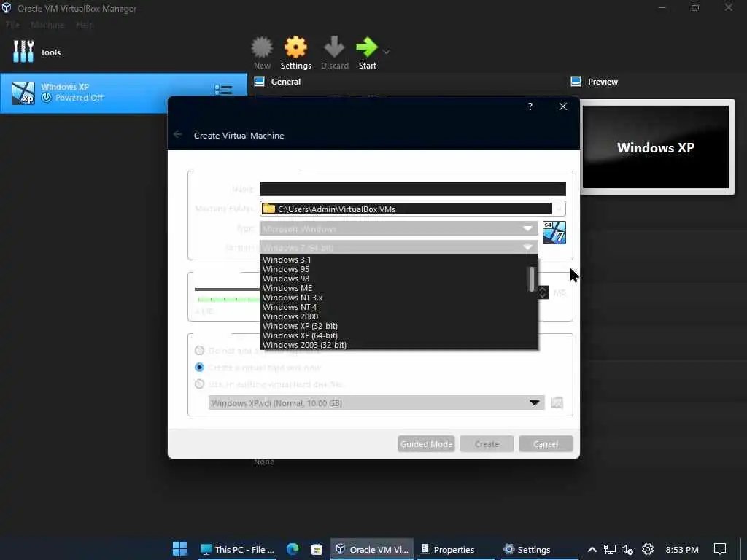Expand the Start button dropdown arrow
The width and height of the screenshot is (747, 560).
pos(387,52)
